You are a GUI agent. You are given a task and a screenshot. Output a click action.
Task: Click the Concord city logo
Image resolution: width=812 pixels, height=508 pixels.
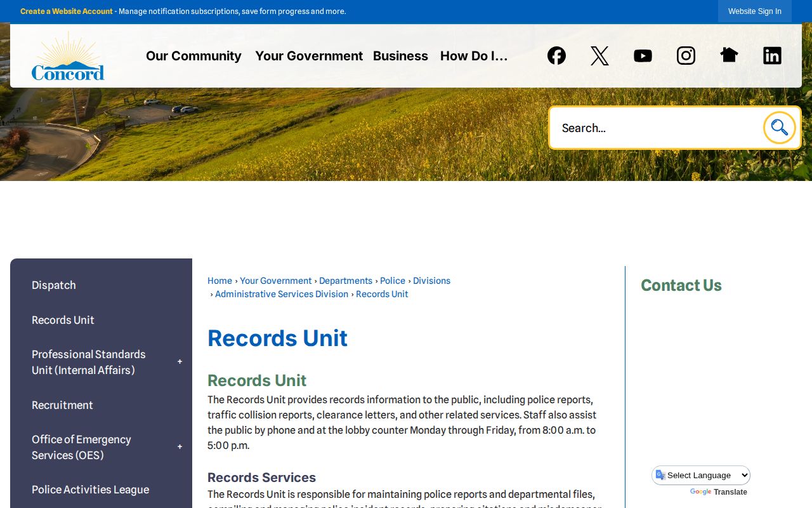click(x=68, y=57)
